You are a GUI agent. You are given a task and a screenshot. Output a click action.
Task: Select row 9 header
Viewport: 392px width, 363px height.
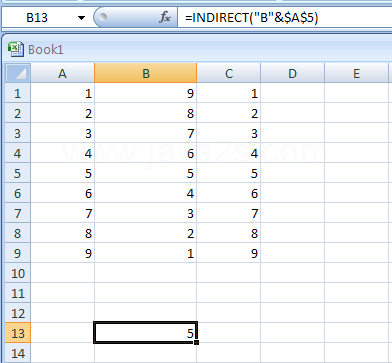pos(18,253)
